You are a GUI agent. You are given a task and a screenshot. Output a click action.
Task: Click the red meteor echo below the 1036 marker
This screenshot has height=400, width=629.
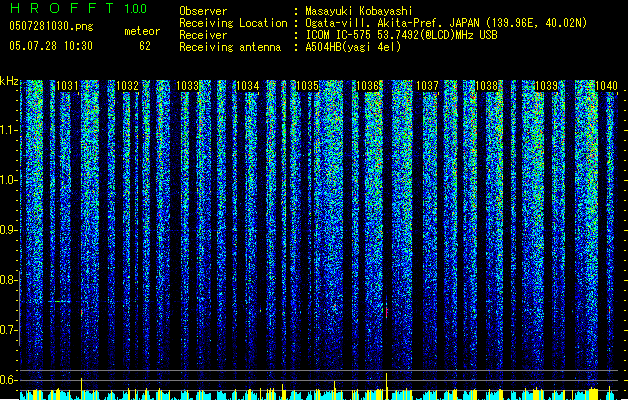coord(386,311)
